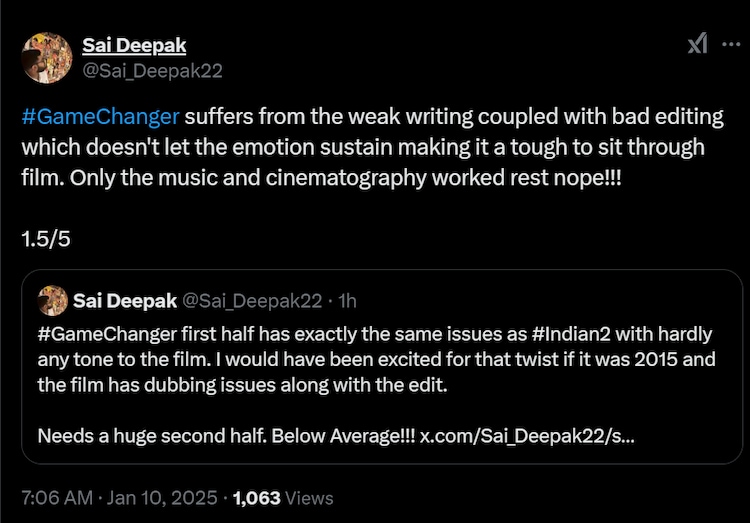Click the 7:06 AM post time

56,497
